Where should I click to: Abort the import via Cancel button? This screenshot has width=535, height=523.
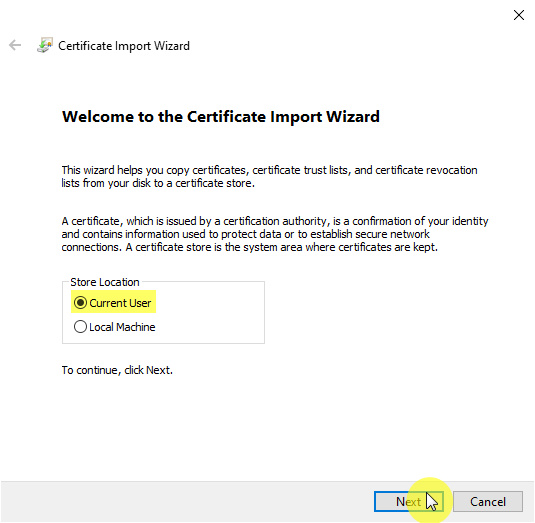[x=488, y=501]
